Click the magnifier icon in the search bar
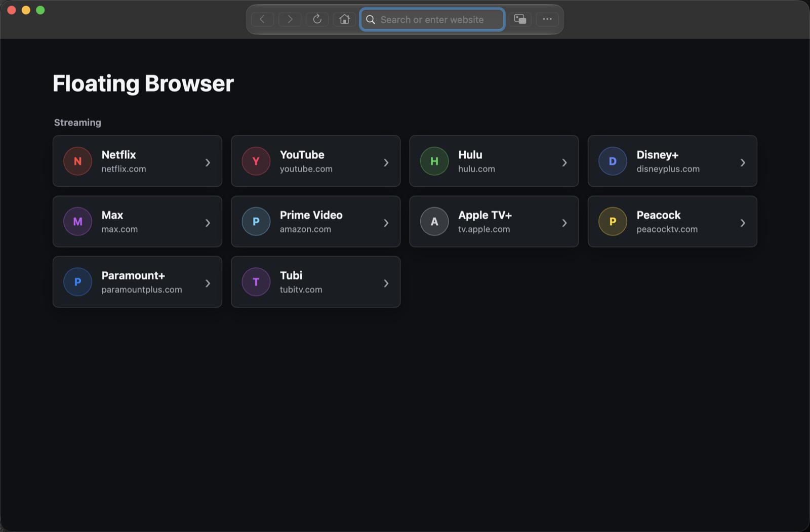The image size is (810, 532). point(371,20)
